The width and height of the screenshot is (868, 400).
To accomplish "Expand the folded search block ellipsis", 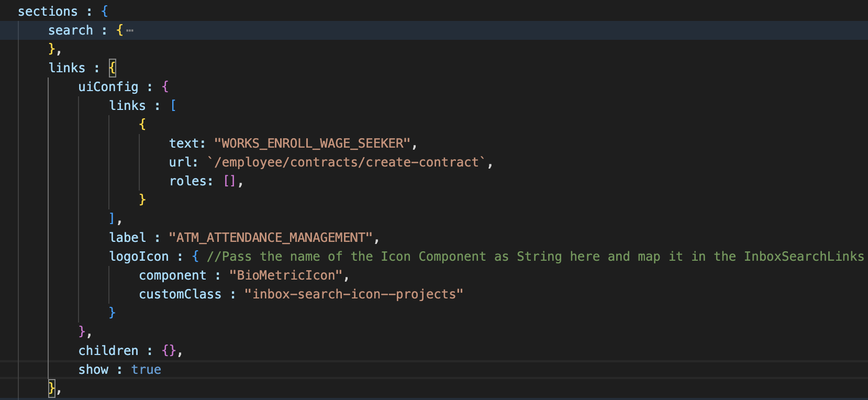I will (130, 30).
